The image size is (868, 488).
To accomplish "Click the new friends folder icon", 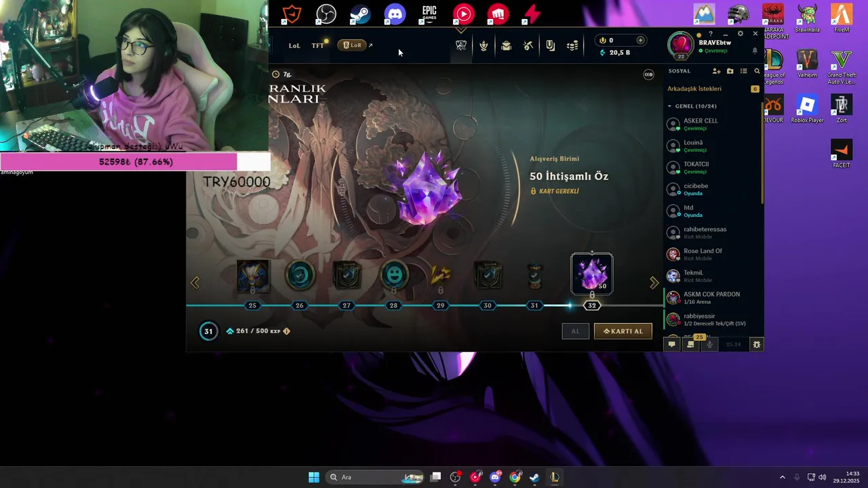I will 730,71.
